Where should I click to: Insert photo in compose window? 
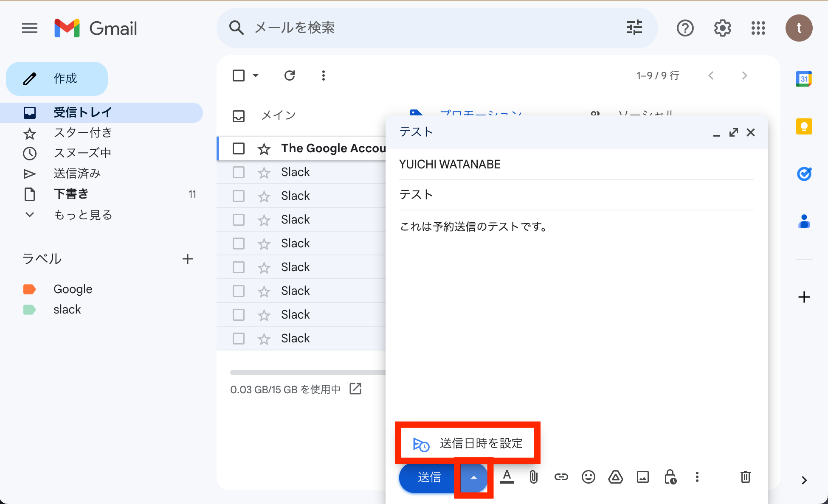(642, 477)
